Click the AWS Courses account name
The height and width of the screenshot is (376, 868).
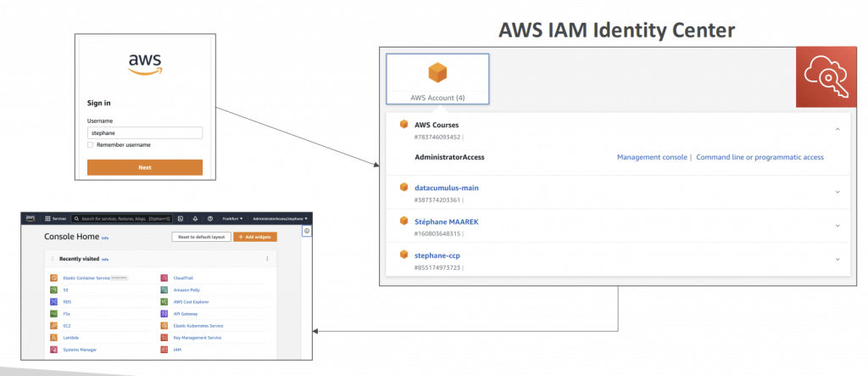point(437,125)
